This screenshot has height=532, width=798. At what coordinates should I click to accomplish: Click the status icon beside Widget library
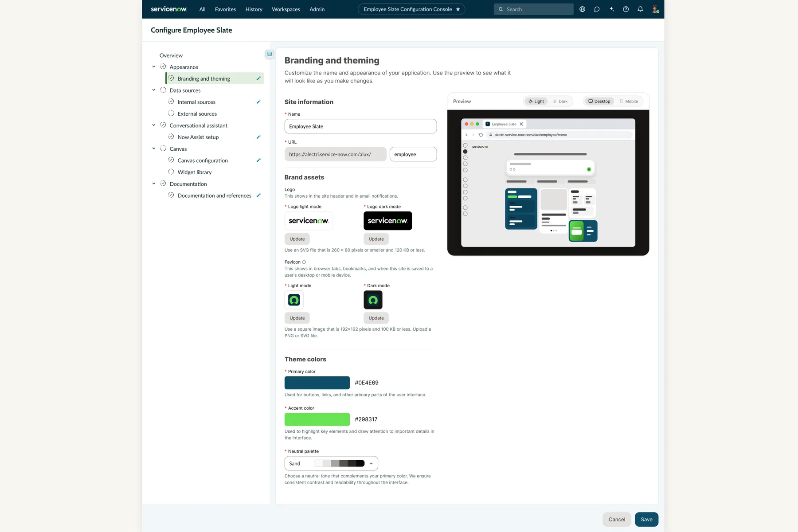pos(171,172)
